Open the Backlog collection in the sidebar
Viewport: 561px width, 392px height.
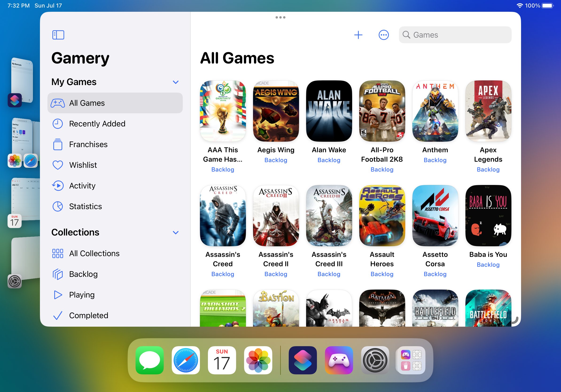point(83,274)
